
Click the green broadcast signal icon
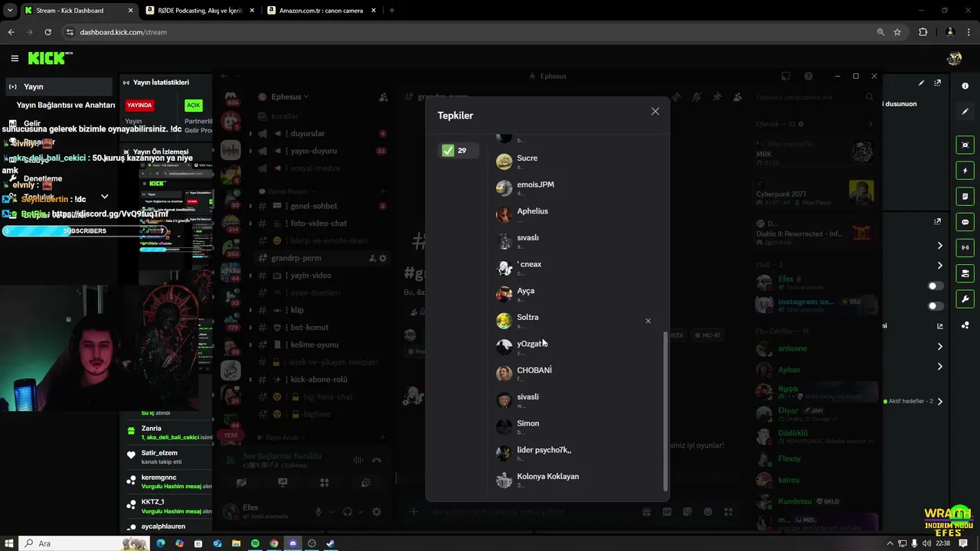(965, 248)
